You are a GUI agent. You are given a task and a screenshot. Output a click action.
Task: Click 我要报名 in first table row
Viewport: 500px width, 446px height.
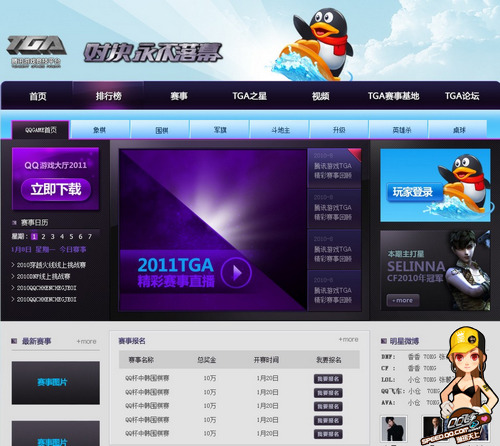tap(328, 379)
